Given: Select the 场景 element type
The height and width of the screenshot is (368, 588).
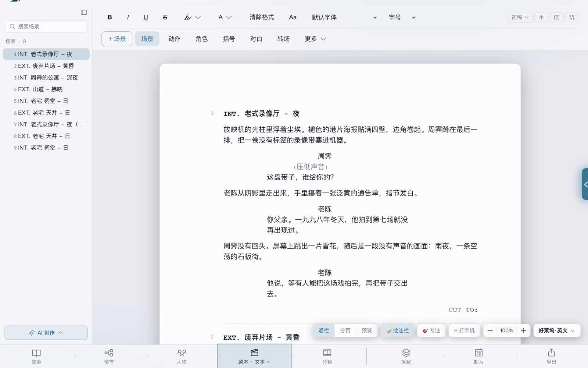Looking at the screenshot, I should pyautogui.click(x=147, y=39).
